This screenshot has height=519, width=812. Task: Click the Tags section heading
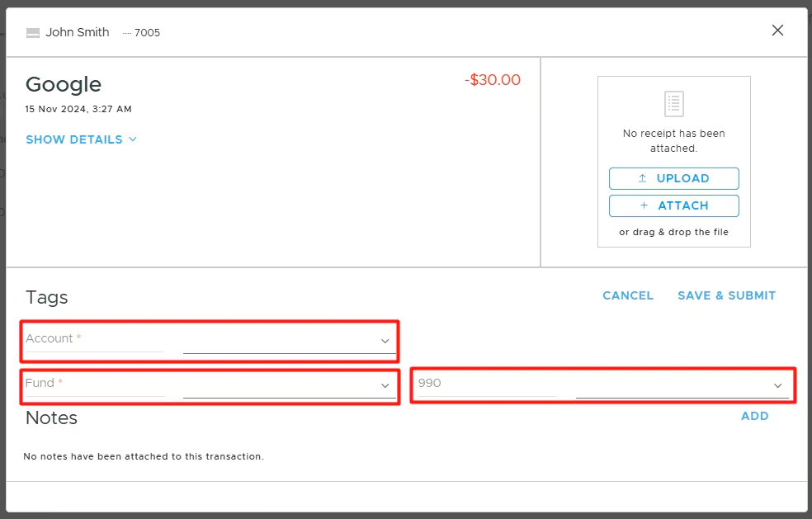tap(46, 298)
